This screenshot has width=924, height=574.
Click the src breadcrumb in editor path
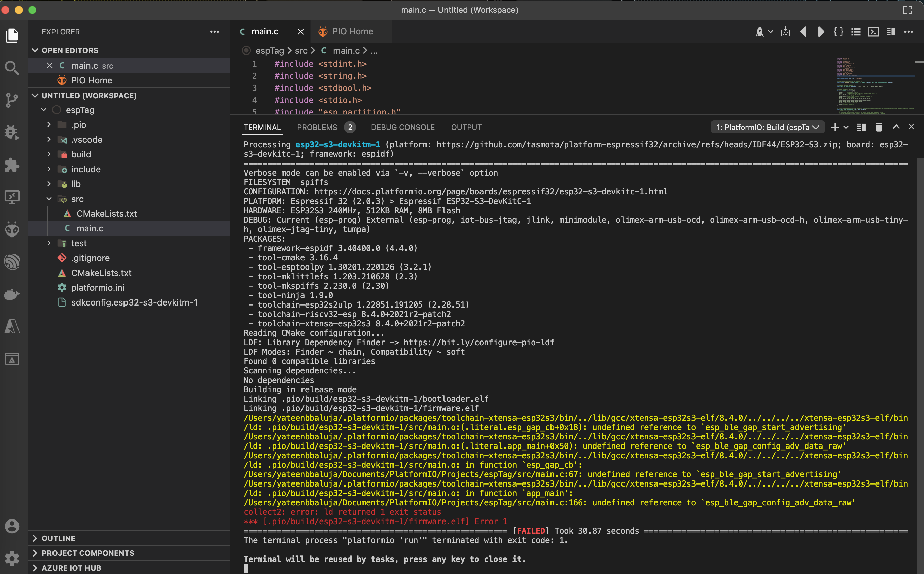coord(301,50)
